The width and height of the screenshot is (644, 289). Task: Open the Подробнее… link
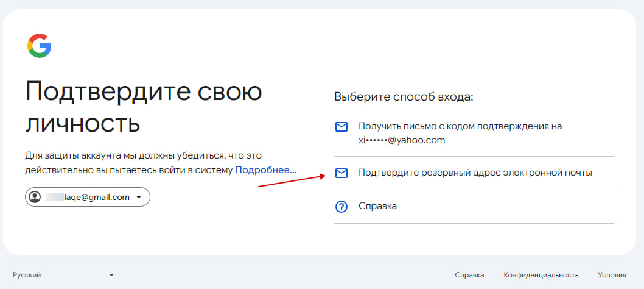point(266,170)
